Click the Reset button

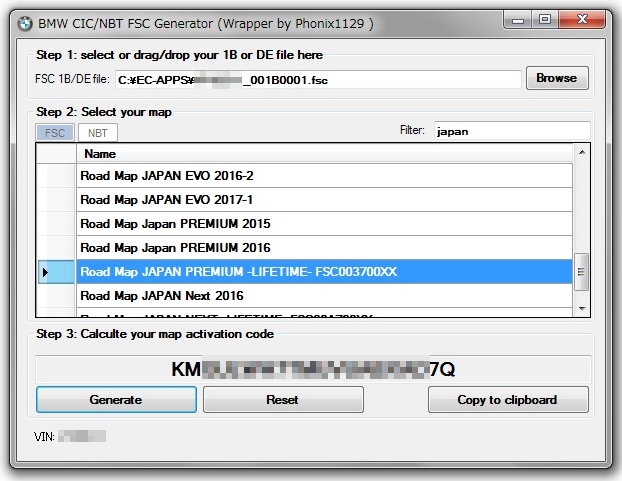coord(283,400)
